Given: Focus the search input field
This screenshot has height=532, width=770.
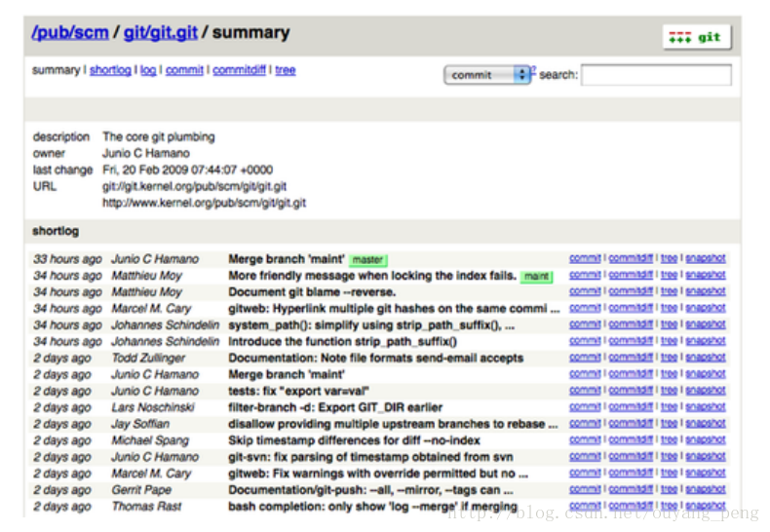Looking at the screenshot, I should [656, 75].
